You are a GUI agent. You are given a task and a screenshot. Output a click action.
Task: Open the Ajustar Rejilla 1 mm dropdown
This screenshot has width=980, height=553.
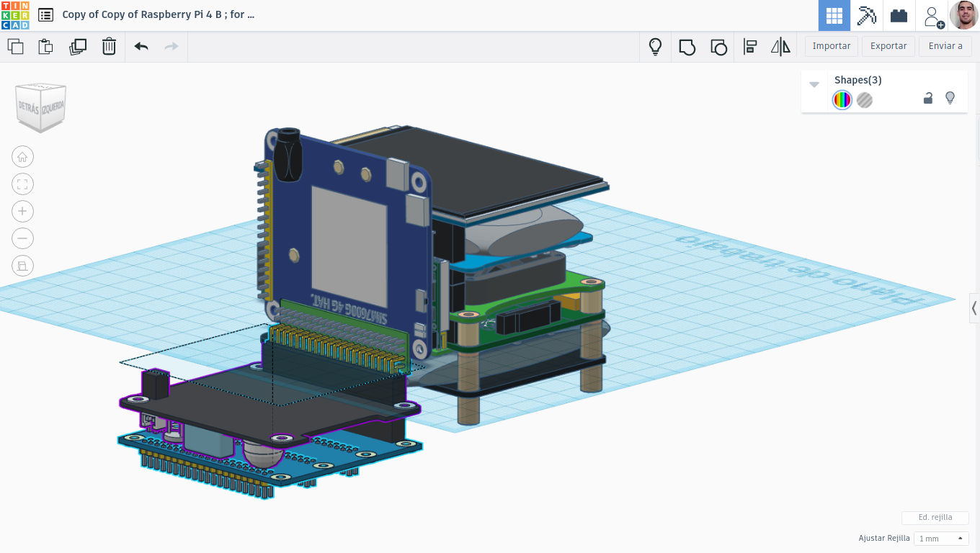click(941, 539)
